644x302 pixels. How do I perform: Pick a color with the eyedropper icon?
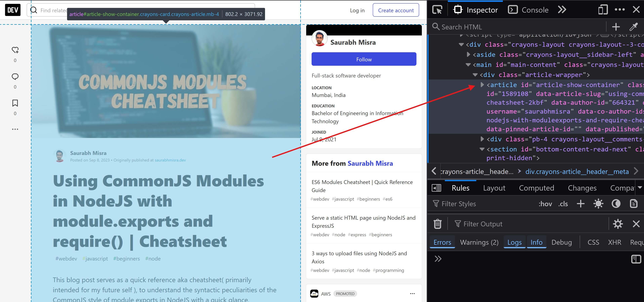click(634, 27)
